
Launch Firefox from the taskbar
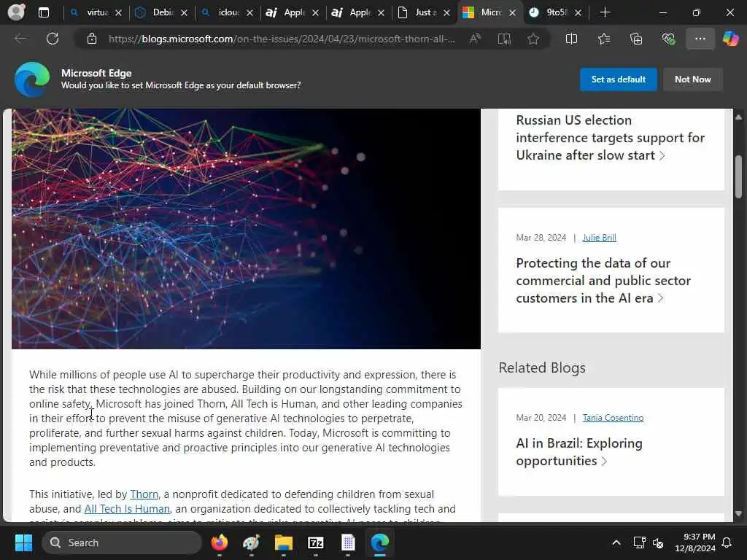pos(219,542)
